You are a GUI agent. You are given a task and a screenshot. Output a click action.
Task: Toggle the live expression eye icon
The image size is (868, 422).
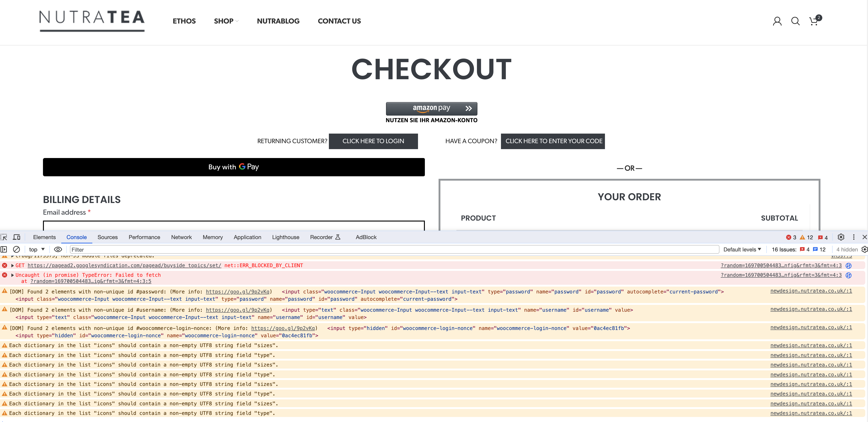[58, 249]
